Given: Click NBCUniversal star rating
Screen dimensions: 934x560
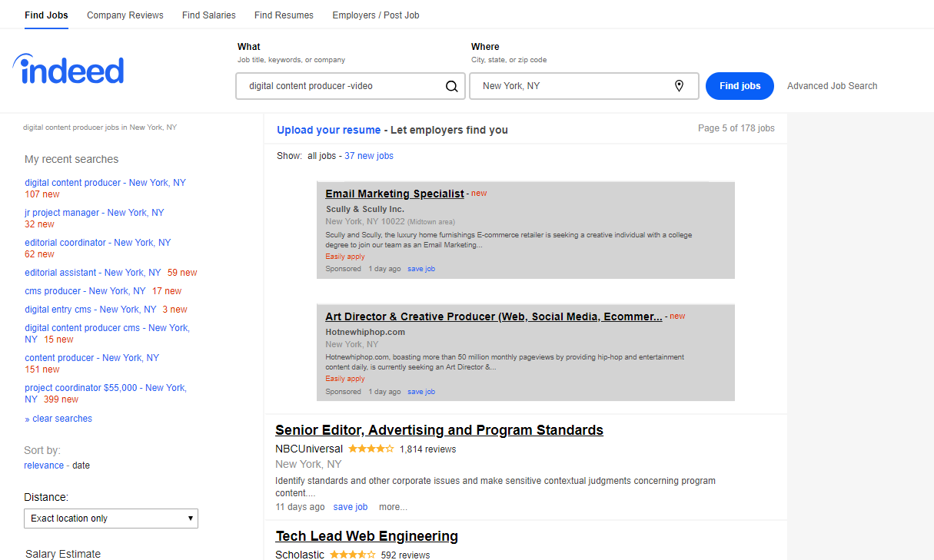Looking at the screenshot, I should [371, 449].
